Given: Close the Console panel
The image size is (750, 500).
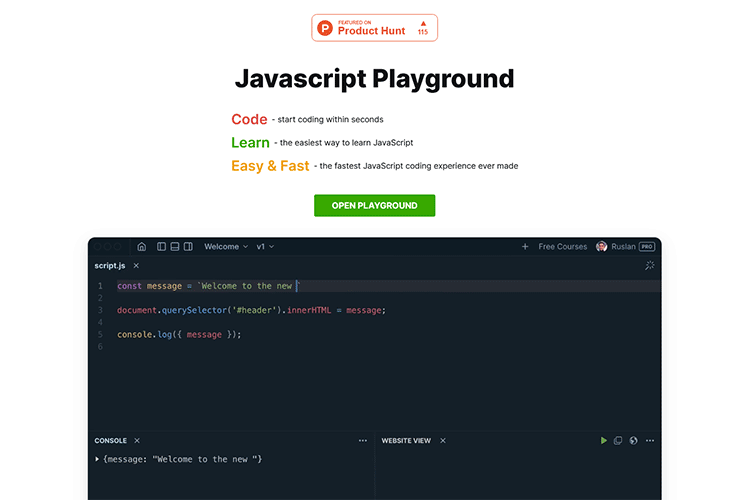Looking at the screenshot, I should [x=137, y=440].
